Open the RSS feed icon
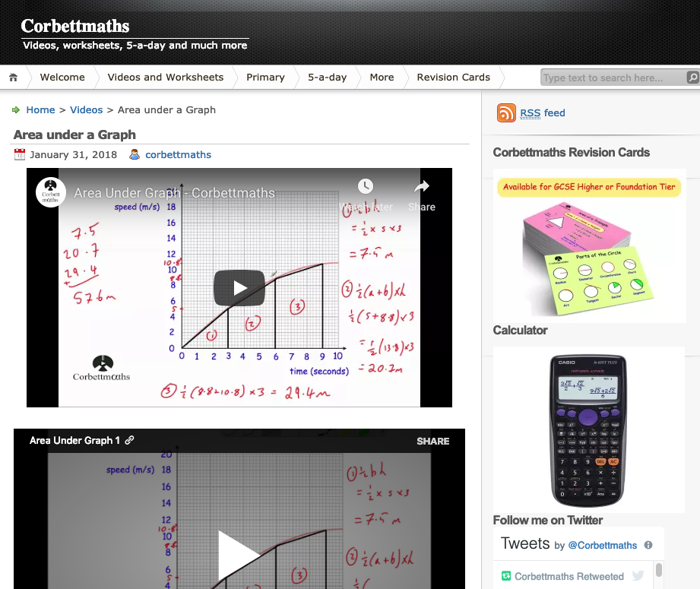The width and height of the screenshot is (700, 589). 506,113
